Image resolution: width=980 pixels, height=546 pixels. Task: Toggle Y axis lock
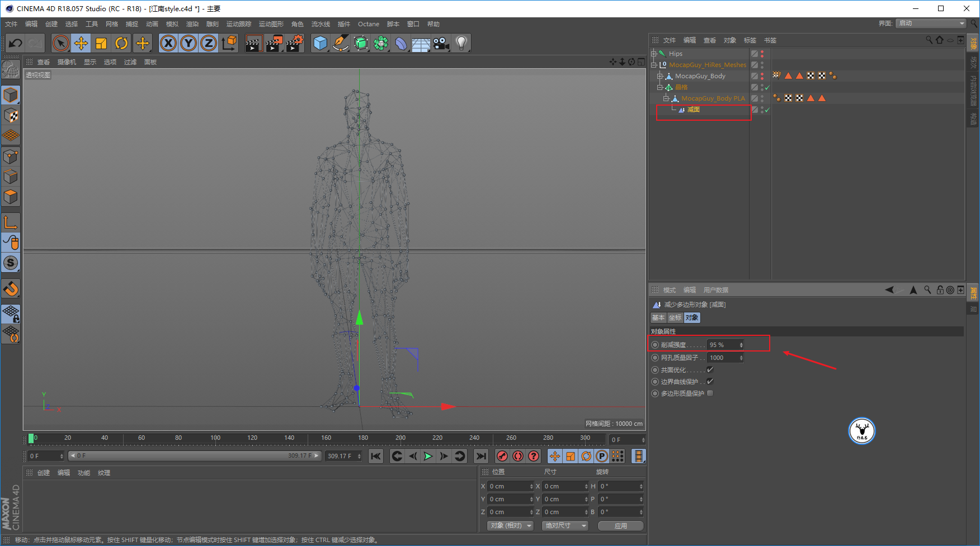pyautogui.click(x=189, y=43)
